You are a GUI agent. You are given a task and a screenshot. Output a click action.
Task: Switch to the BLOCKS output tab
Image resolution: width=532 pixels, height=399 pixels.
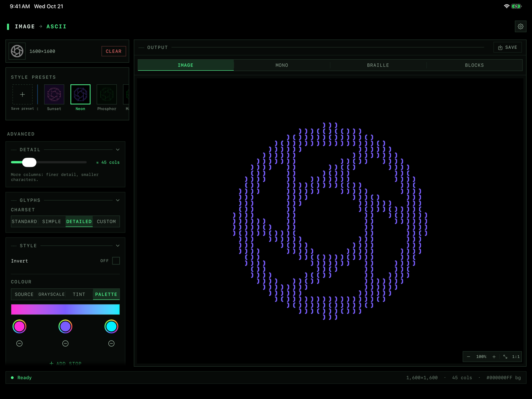(474, 65)
